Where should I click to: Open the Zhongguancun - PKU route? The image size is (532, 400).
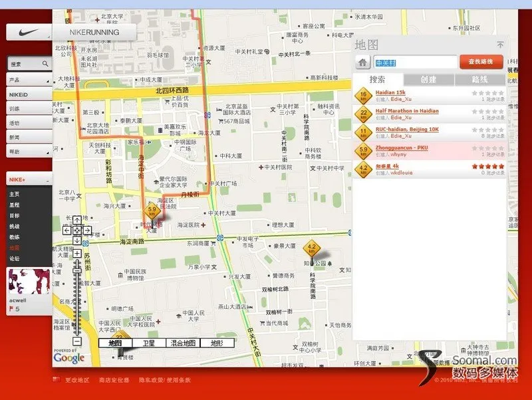pyautogui.click(x=402, y=148)
